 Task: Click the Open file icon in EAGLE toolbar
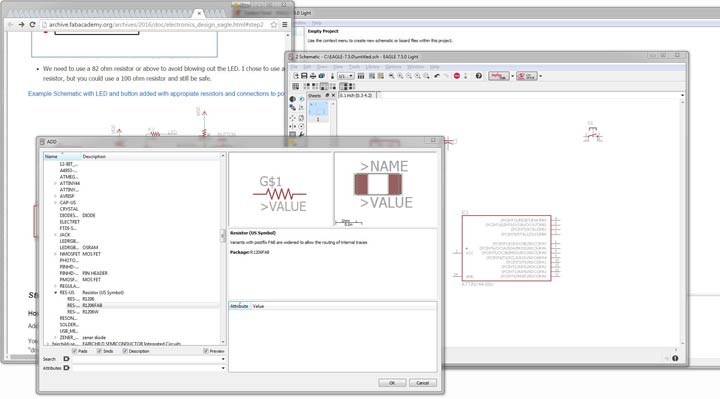pyautogui.click(x=296, y=76)
